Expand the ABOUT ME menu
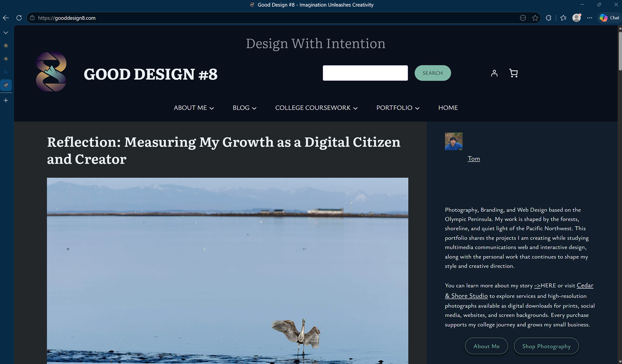Screen dimensions: 622x364 pos(194,108)
